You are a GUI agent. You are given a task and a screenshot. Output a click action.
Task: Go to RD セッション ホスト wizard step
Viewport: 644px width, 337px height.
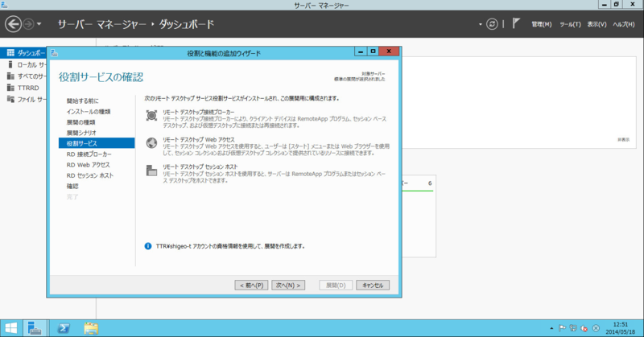[90, 175]
